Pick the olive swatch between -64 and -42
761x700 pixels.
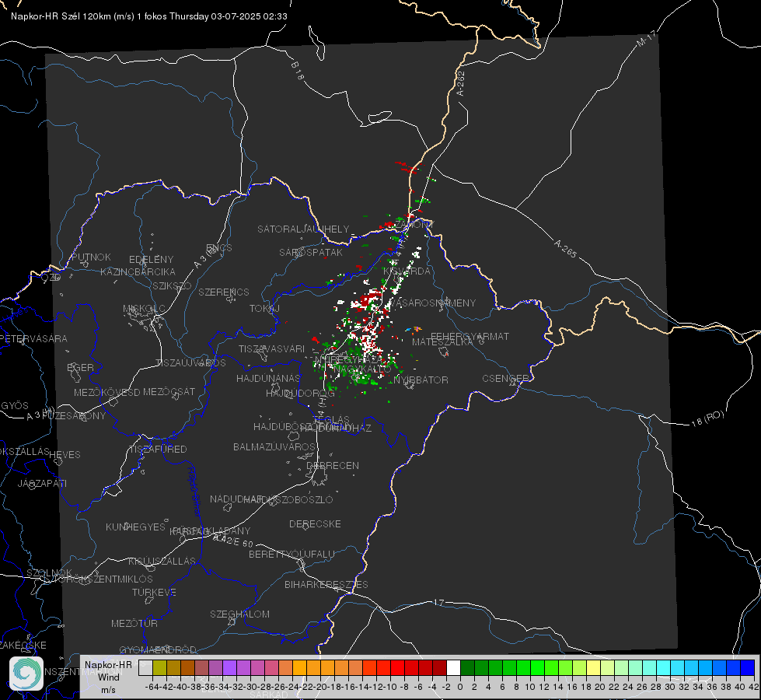pyautogui.click(x=159, y=667)
